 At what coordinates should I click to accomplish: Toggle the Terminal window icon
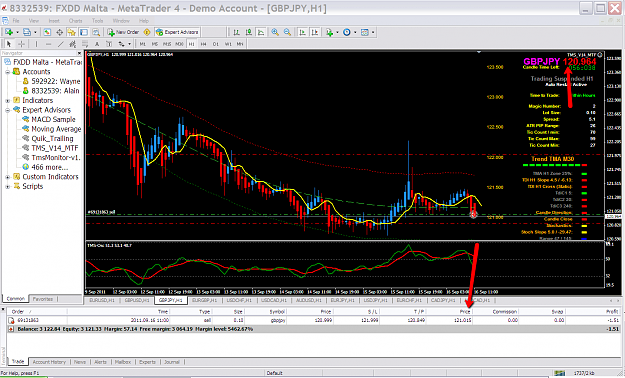click(84, 32)
